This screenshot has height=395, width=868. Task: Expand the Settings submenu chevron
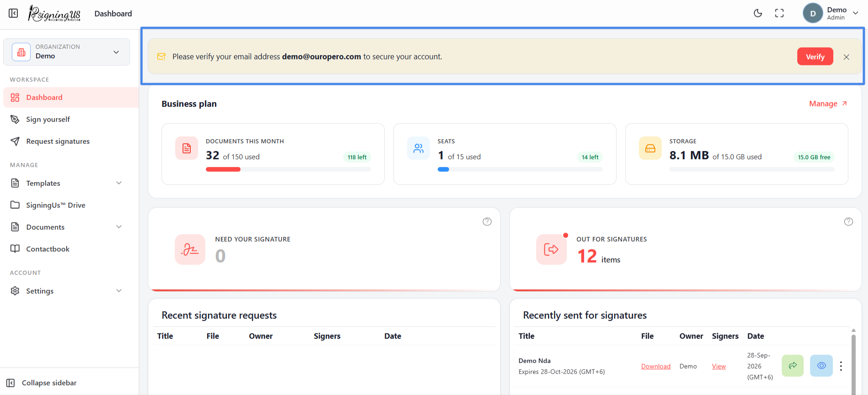coord(119,291)
